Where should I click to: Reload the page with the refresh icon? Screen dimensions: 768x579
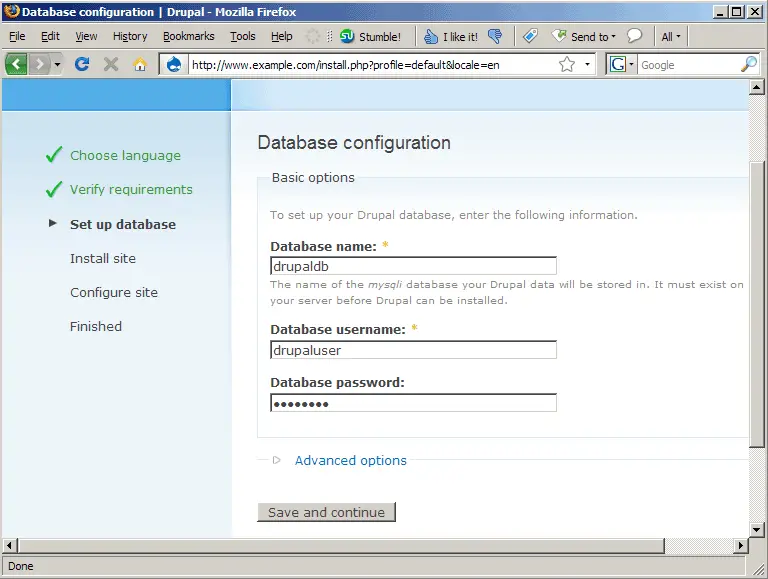tap(82, 64)
